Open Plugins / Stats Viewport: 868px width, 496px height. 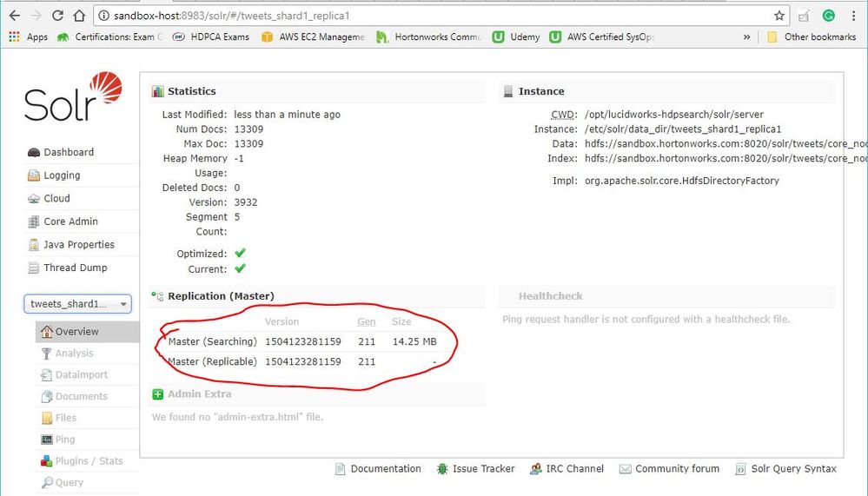89,461
